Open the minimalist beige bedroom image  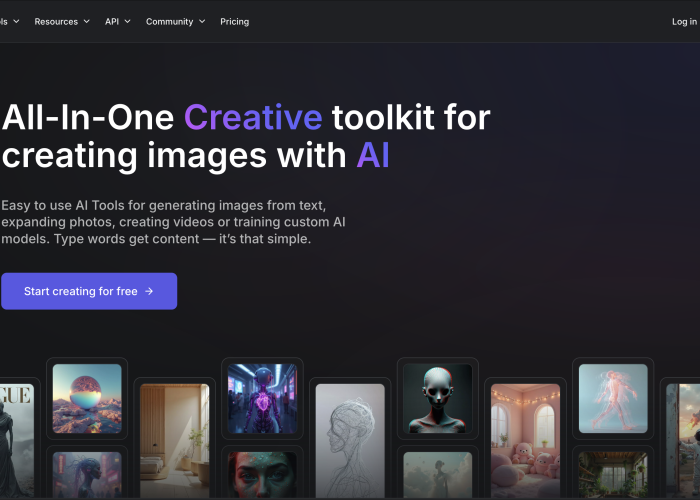(x=175, y=441)
